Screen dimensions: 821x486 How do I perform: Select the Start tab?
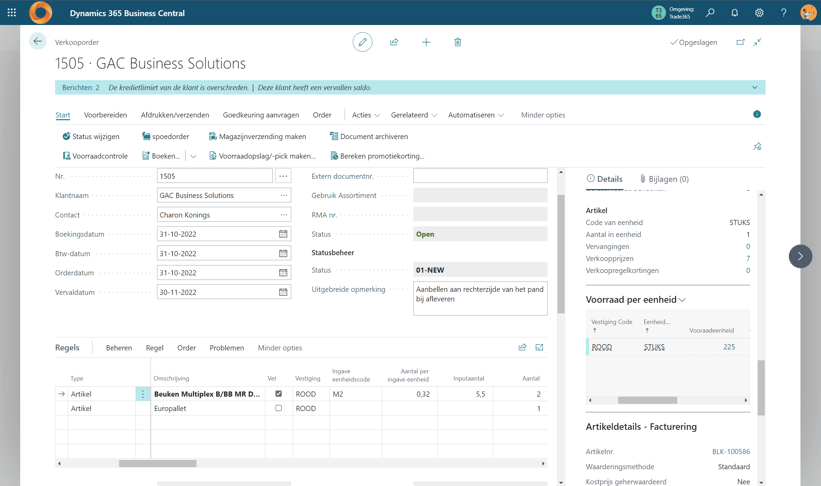(x=63, y=115)
